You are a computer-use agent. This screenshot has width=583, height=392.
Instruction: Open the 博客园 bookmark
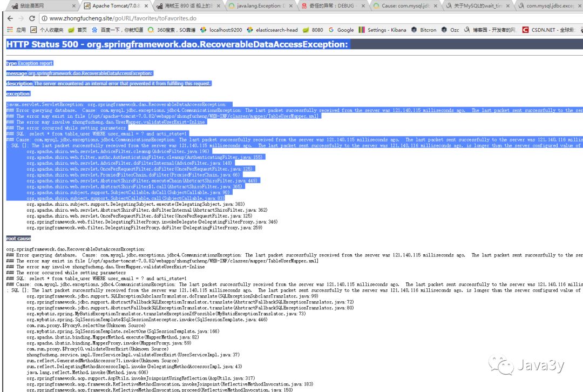[x=489, y=30]
